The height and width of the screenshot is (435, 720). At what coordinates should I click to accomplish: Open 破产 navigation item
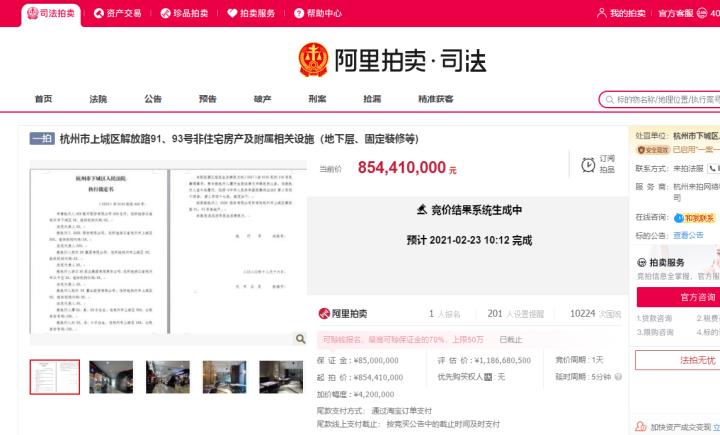pyautogui.click(x=263, y=99)
